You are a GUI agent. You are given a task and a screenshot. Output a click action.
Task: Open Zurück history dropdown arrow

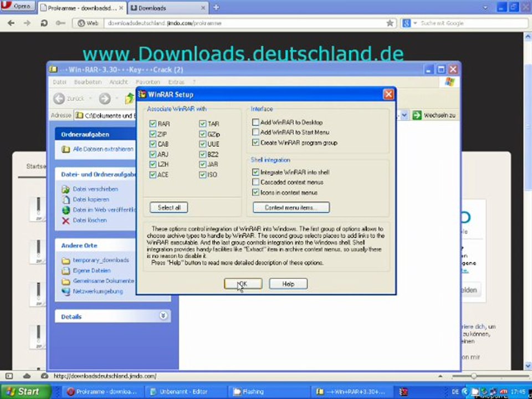point(90,99)
